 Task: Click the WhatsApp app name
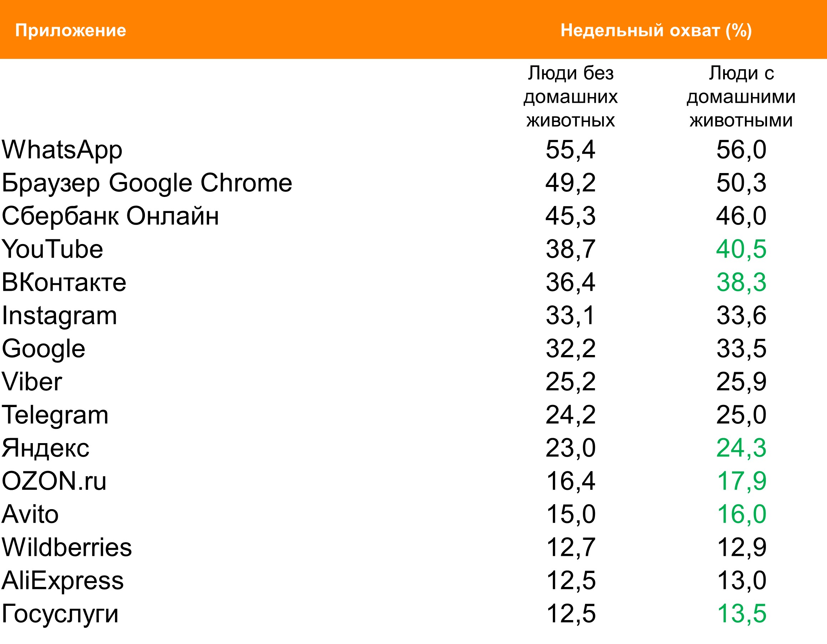click(x=62, y=150)
